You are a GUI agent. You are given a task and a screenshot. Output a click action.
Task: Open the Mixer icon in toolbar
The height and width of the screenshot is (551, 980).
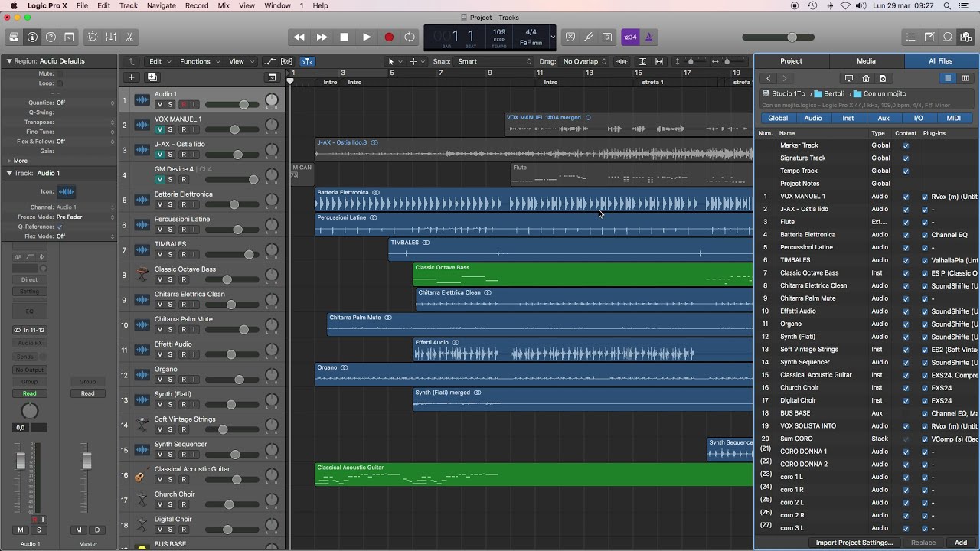pos(111,37)
